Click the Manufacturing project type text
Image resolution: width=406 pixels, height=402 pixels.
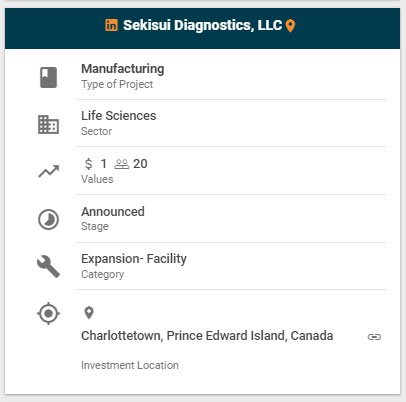(123, 69)
